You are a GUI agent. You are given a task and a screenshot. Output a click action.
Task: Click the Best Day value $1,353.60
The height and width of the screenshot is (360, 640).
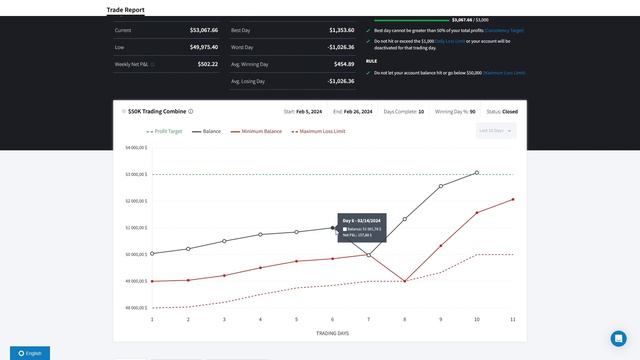pyautogui.click(x=342, y=30)
